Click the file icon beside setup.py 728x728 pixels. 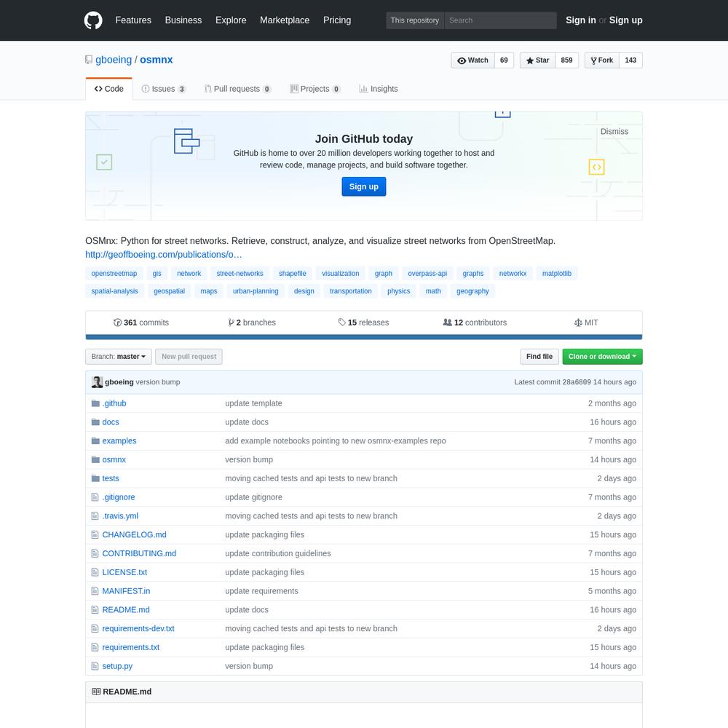[x=95, y=666]
